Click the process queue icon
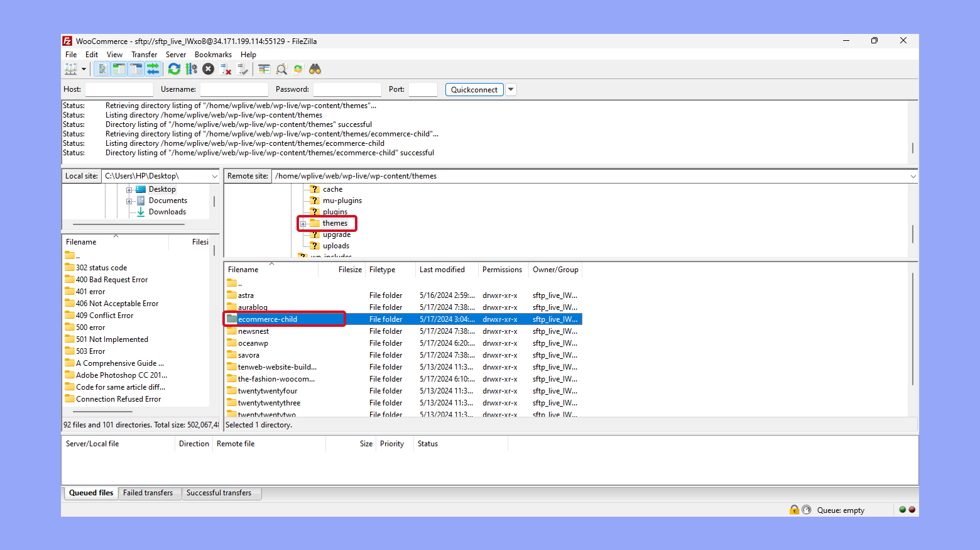This screenshot has height=550, width=980. (x=191, y=69)
